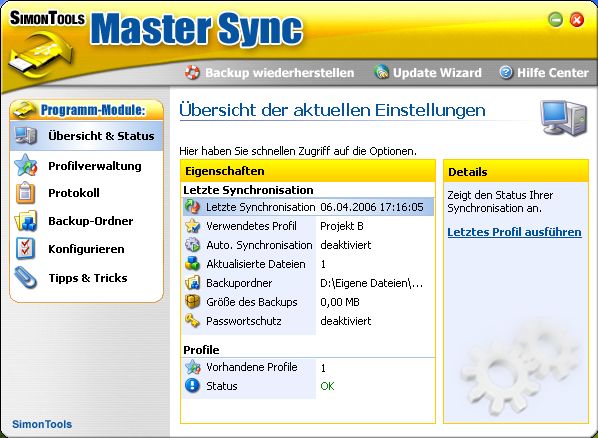Select the Übersicht & Status module
Image resolution: width=598 pixels, height=438 pixels.
point(87,136)
